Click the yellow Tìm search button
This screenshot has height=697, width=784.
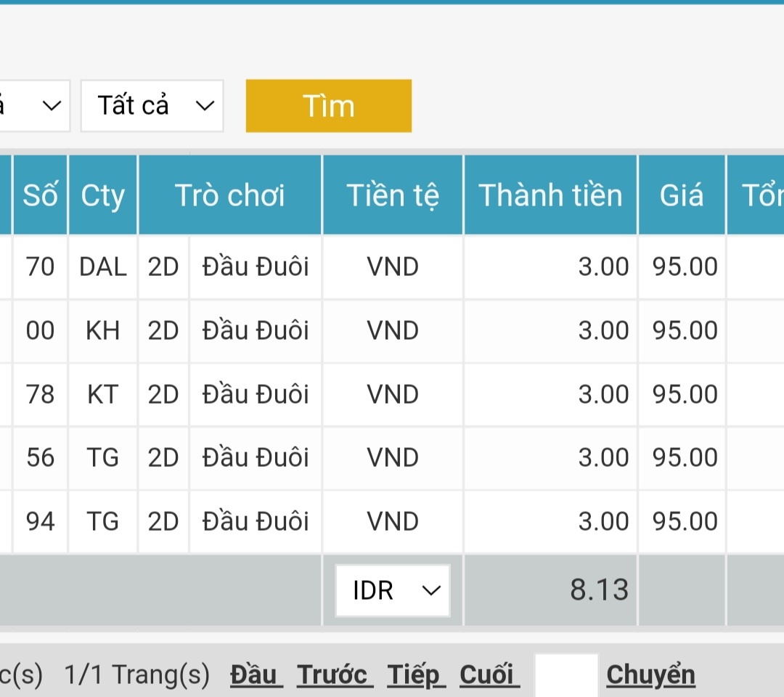coord(328,106)
